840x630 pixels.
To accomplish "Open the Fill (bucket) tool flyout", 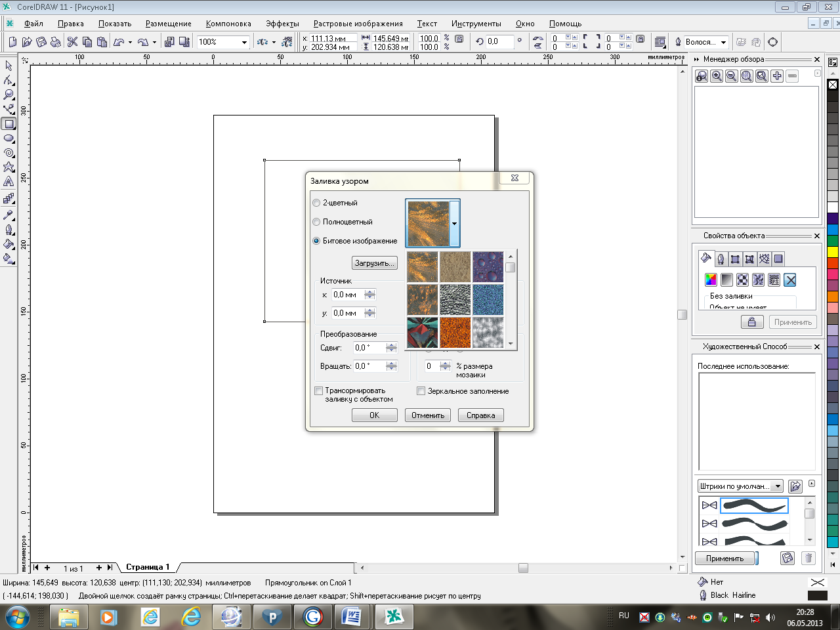I will [x=9, y=244].
